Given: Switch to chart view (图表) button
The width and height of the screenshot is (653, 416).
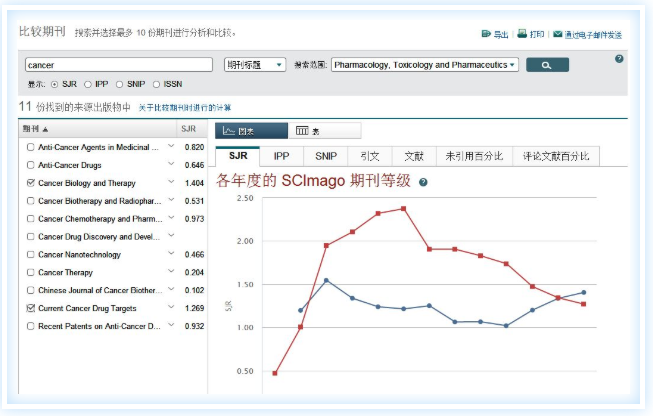Looking at the screenshot, I should tap(251, 131).
